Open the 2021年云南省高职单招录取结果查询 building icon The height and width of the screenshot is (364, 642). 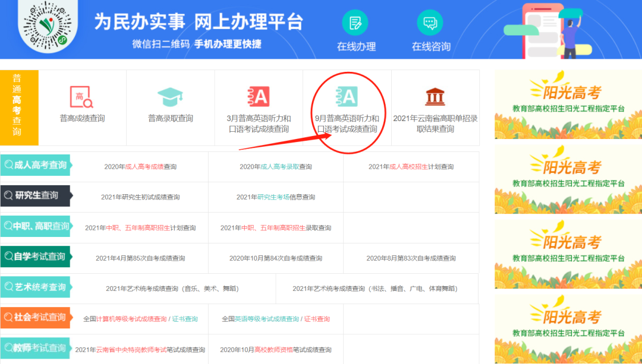pyautogui.click(x=435, y=96)
